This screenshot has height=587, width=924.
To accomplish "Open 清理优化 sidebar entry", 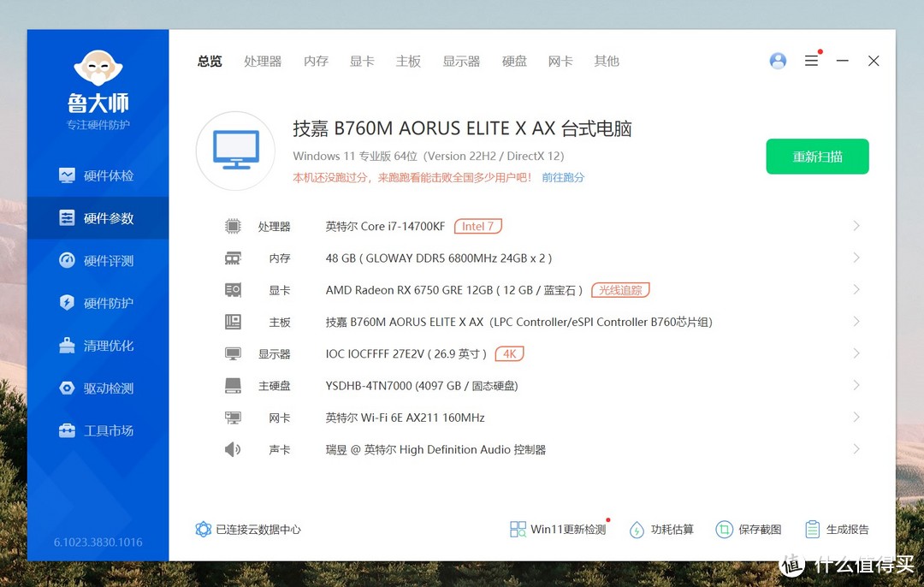I will [98, 346].
